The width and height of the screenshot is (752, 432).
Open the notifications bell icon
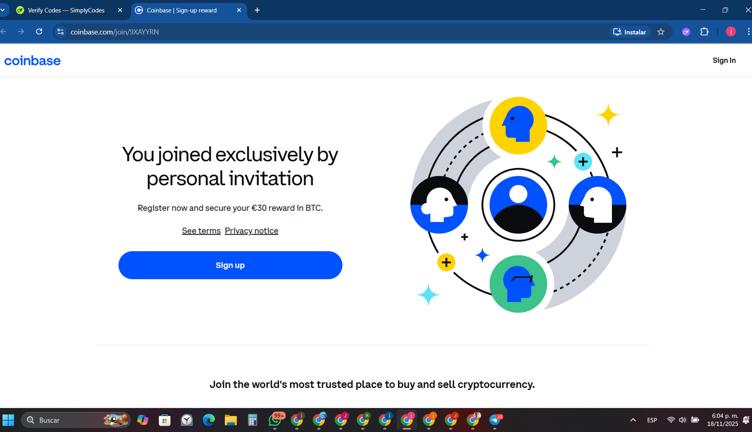(x=746, y=420)
